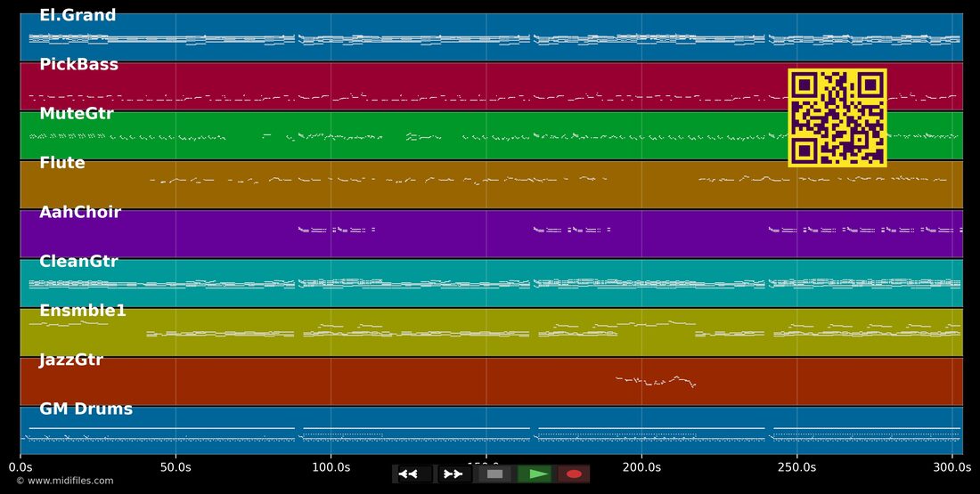Image resolution: width=980 pixels, height=494 pixels.
Task: Select the PickBass track label
Action: point(78,64)
